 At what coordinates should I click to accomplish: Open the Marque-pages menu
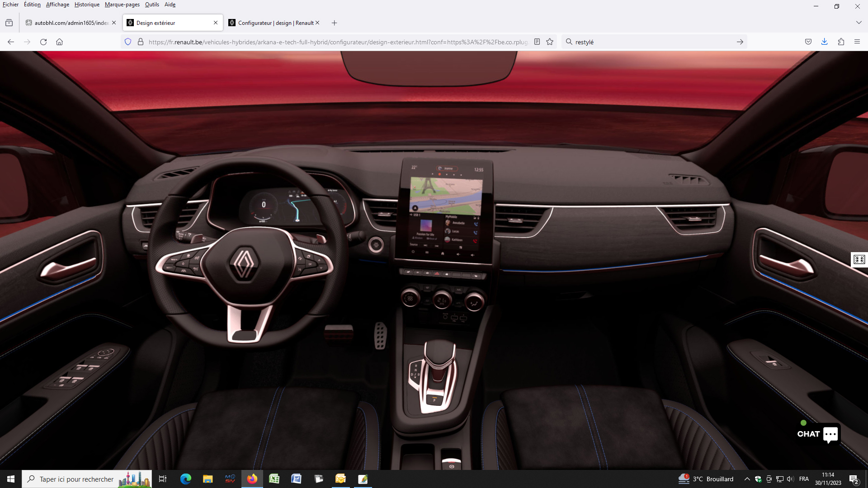tap(122, 5)
